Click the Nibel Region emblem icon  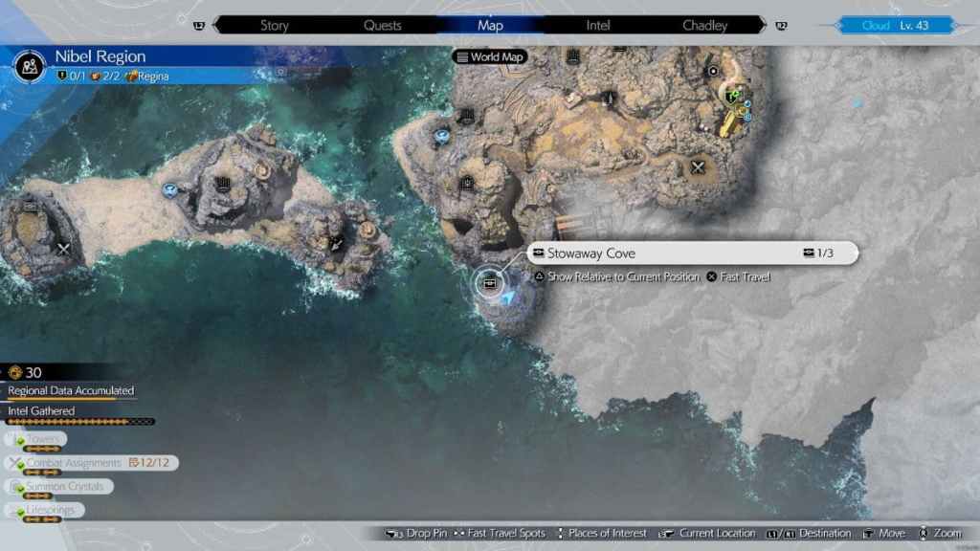pos(30,66)
